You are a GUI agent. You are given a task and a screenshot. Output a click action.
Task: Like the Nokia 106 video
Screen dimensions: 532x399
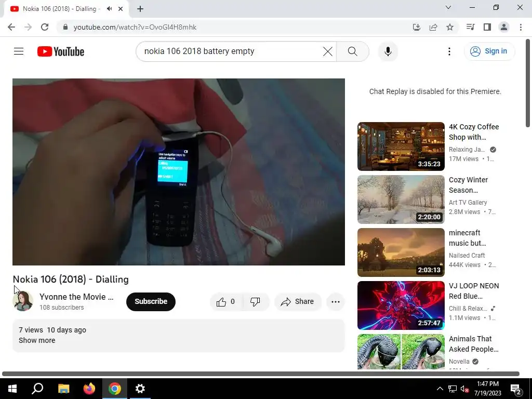(227, 302)
